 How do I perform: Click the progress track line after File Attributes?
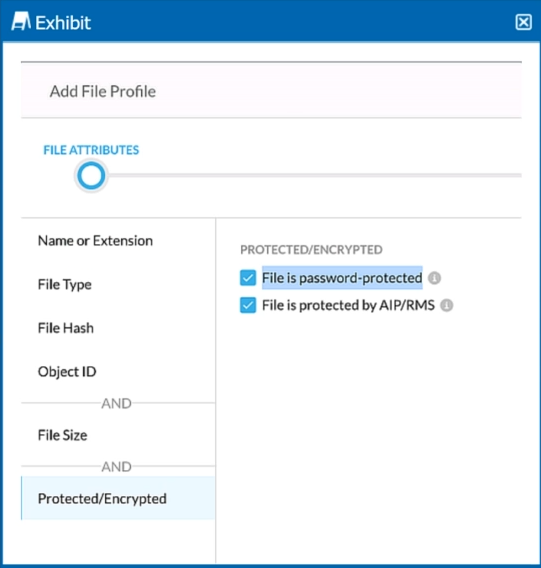point(314,175)
